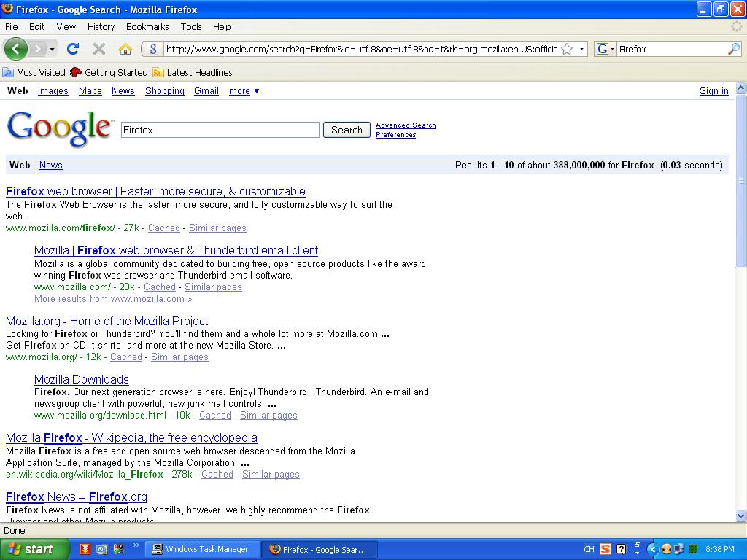Click the Google search text field

click(x=220, y=130)
